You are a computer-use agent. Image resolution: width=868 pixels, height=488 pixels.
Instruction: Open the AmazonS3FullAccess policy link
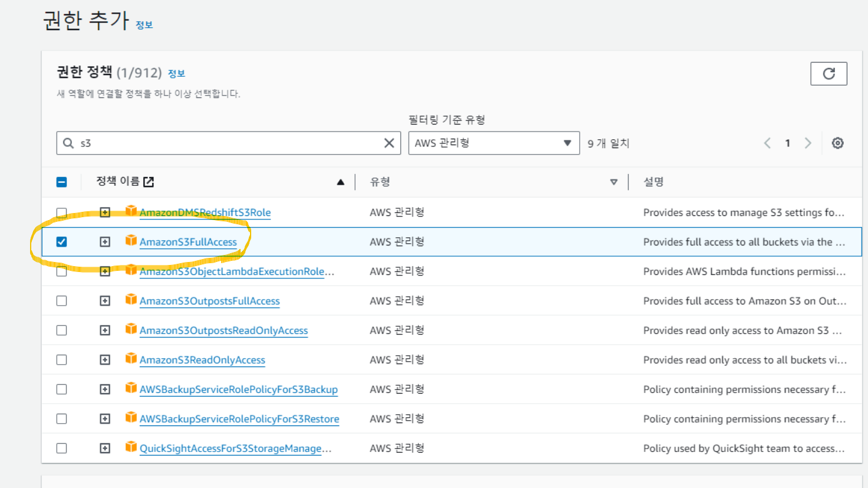coord(188,242)
